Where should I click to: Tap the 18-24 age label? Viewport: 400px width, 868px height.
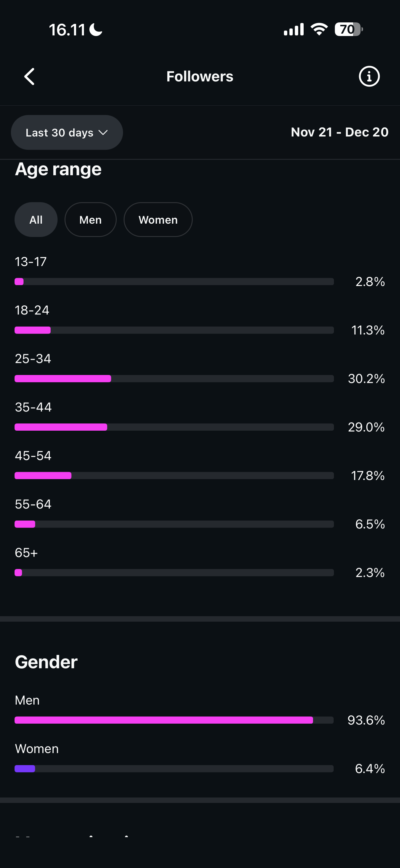(x=32, y=310)
